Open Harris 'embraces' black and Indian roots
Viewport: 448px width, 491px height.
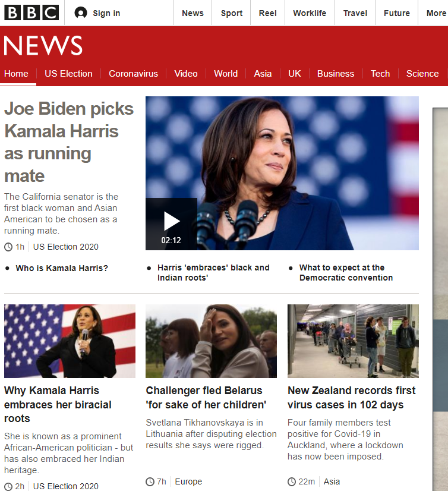coord(213,273)
